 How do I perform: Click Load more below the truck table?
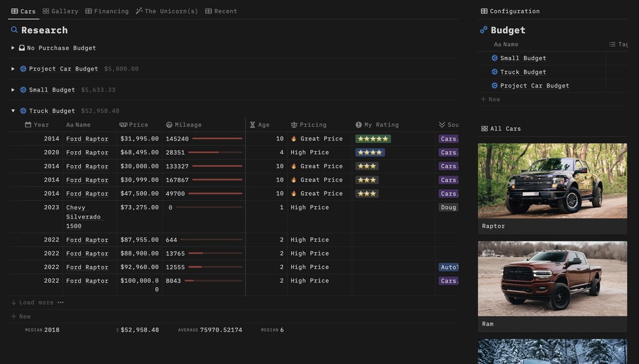32,302
